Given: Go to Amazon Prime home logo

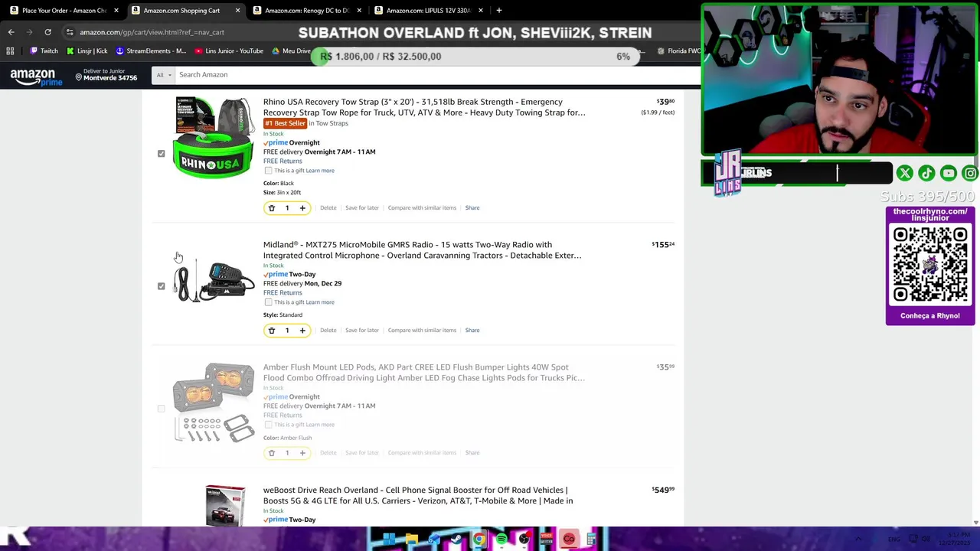Looking at the screenshot, I should coord(36,77).
